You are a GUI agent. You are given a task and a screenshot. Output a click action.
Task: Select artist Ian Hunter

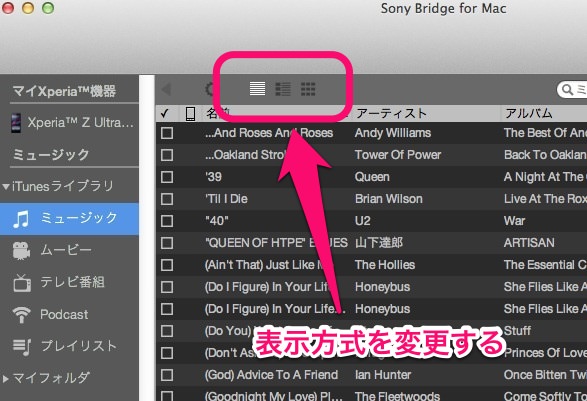383,375
